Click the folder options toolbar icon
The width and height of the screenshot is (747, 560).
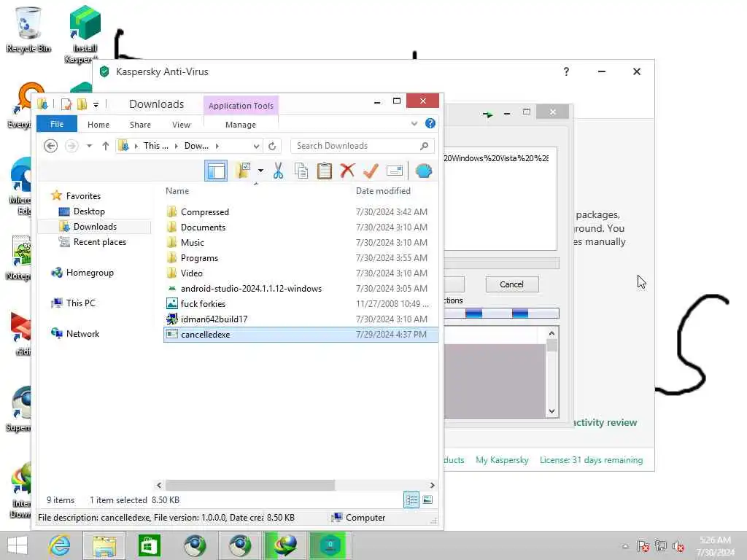point(244,171)
